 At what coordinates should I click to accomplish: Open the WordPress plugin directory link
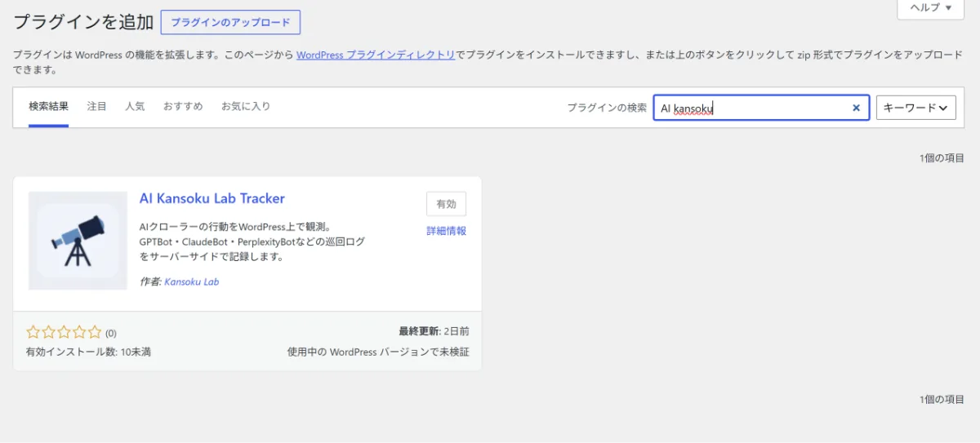point(376,55)
